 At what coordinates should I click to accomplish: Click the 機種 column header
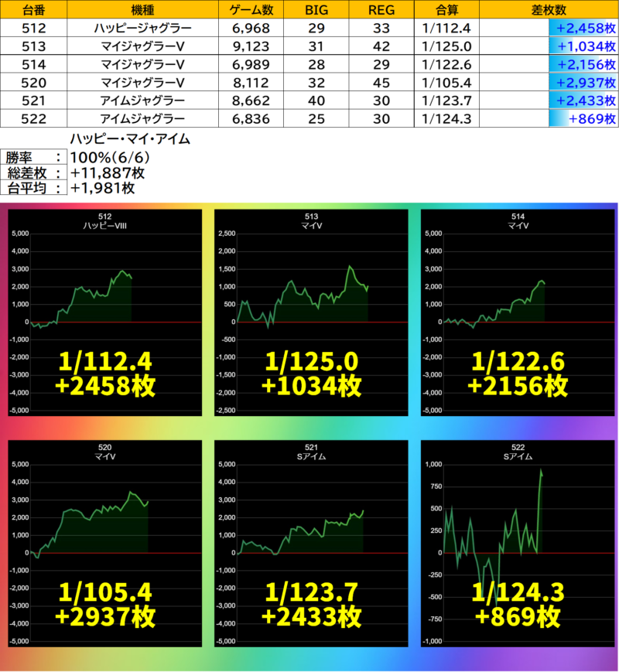pos(142,9)
